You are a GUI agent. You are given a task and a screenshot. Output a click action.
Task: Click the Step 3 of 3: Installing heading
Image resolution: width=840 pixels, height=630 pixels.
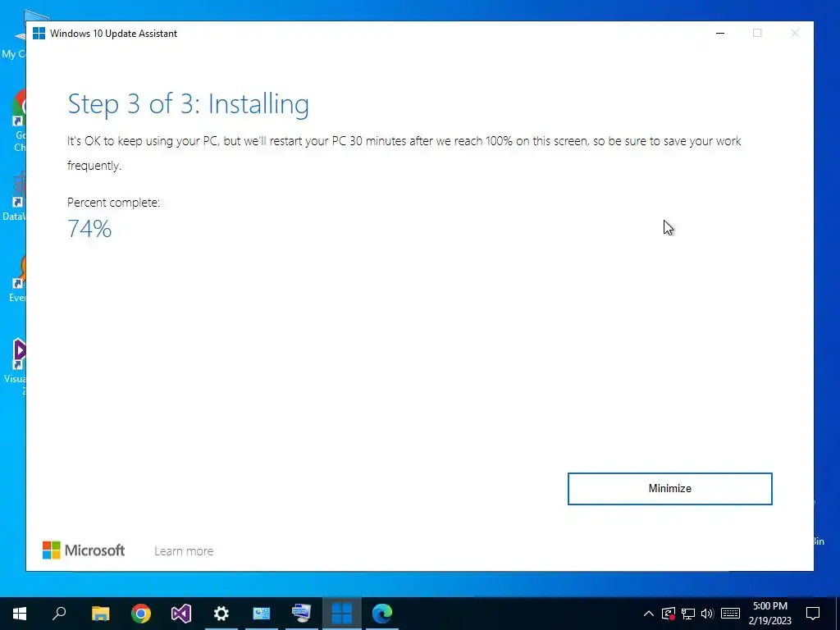(x=188, y=104)
